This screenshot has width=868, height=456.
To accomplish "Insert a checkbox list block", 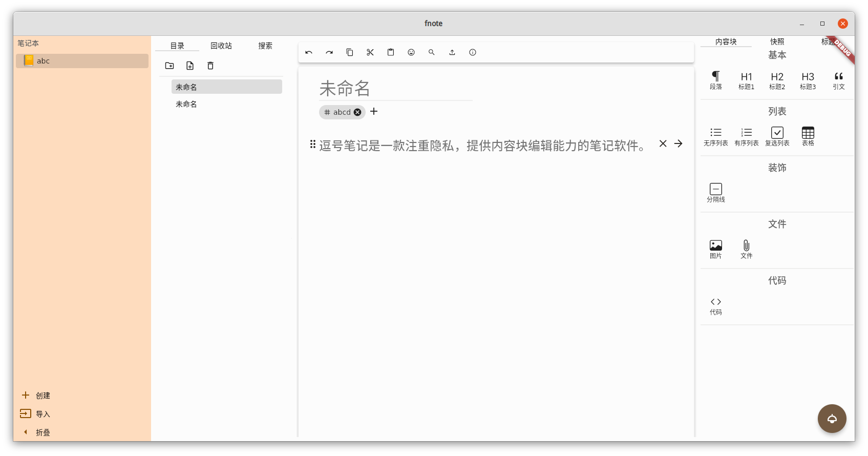I will point(777,136).
